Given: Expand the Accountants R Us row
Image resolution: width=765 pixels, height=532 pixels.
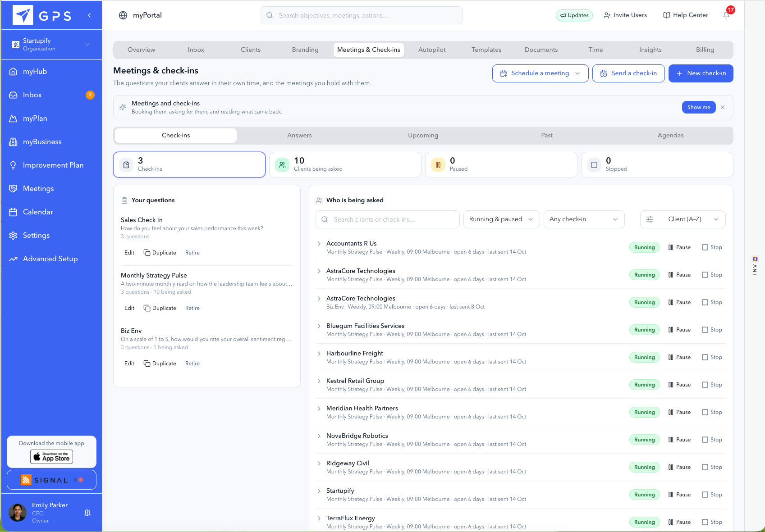Looking at the screenshot, I should (x=319, y=244).
